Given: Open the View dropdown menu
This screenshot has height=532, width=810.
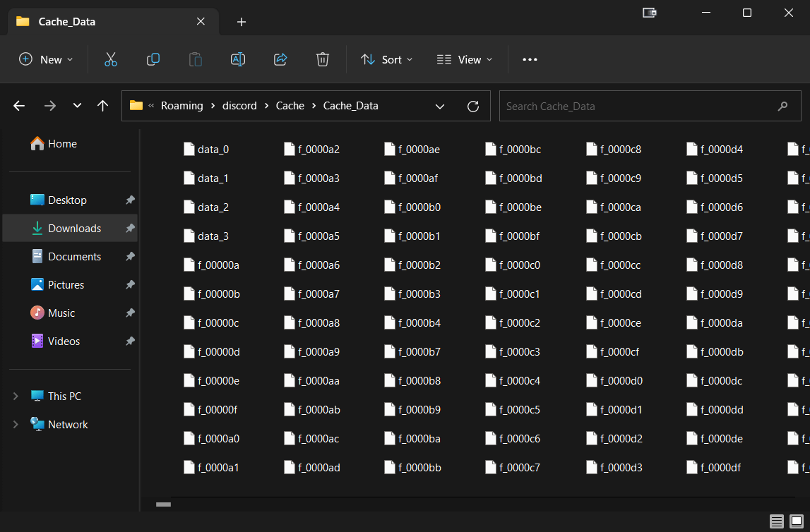Looking at the screenshot, I should point(465,59).
